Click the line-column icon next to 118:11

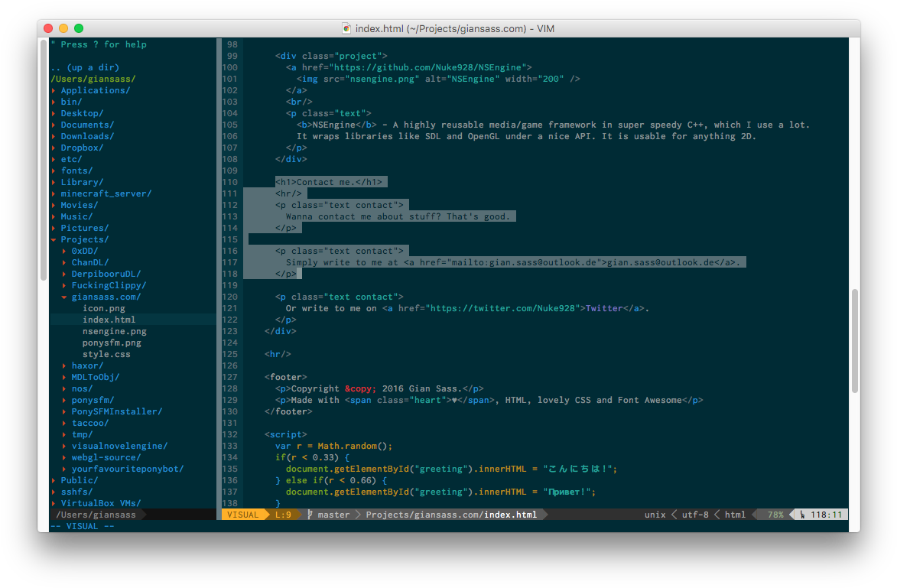(802, 514)
